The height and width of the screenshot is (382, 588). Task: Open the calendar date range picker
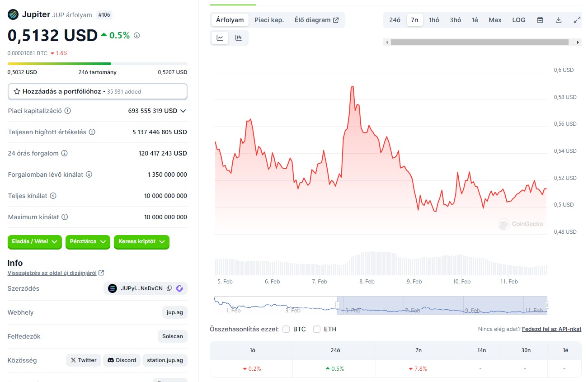[540, 20]
